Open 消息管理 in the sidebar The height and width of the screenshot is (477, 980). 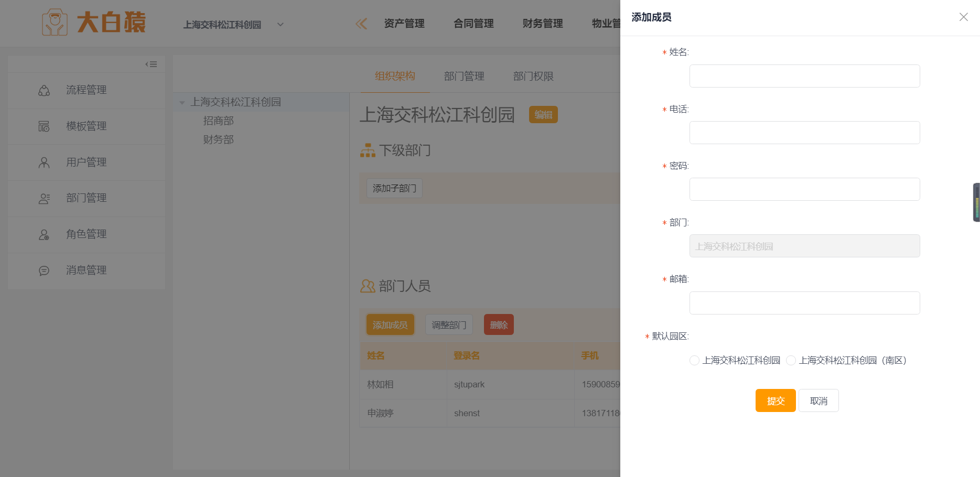87,270
